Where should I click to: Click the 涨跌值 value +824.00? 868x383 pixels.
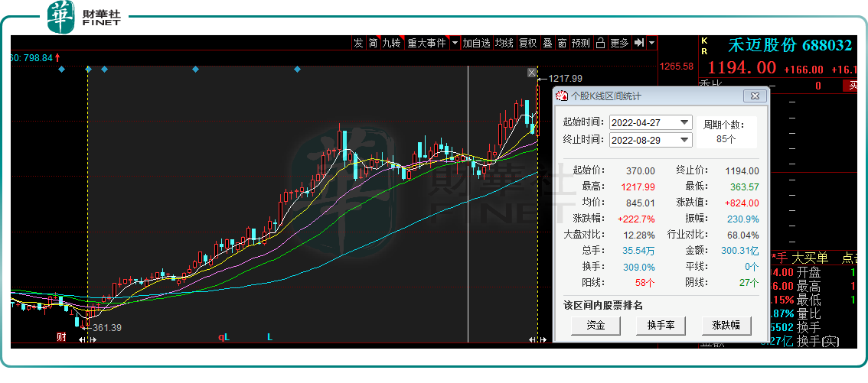tap(742, 203)
